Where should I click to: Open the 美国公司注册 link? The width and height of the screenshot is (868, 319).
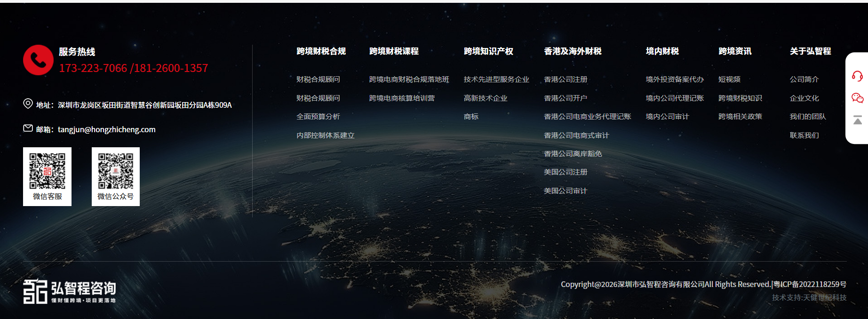click(x=565, y=172)
